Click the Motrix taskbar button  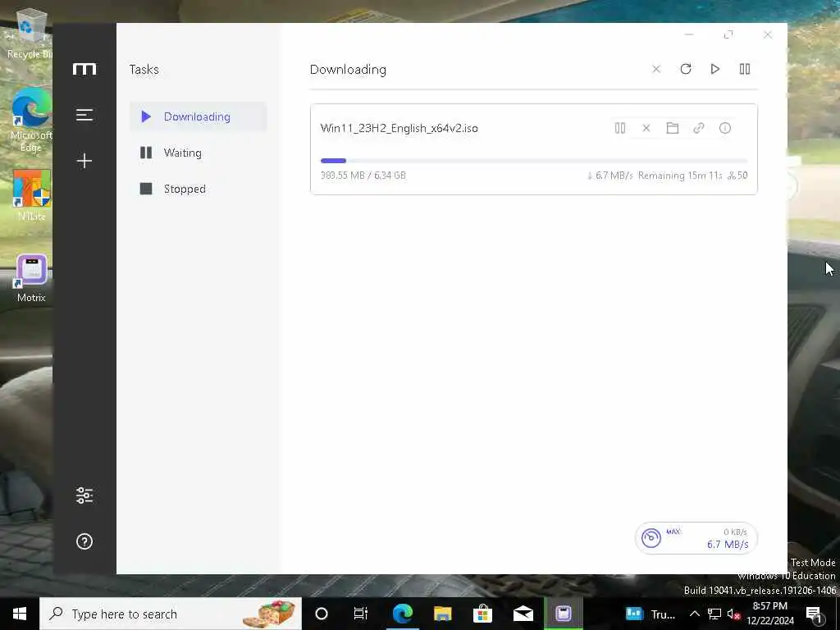(563, 614)
